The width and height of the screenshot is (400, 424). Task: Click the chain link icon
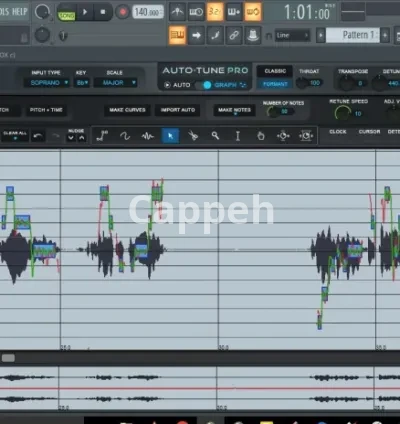[x=234, y=35]
